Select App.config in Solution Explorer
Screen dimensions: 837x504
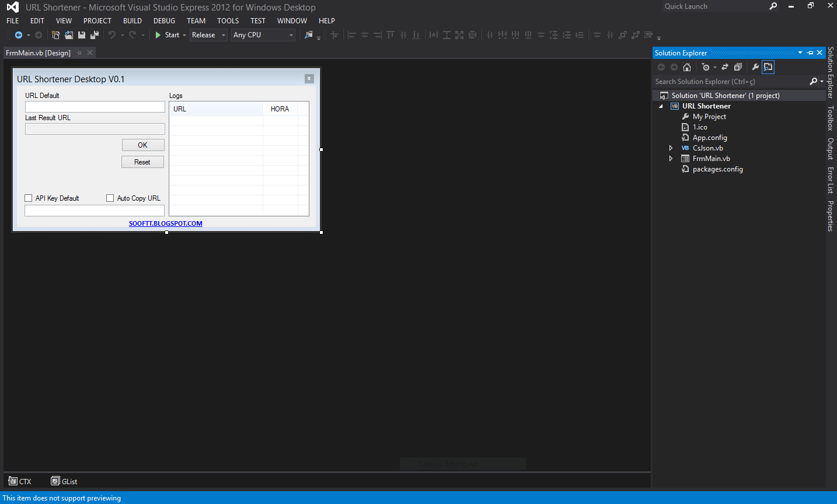coord(710,138)
